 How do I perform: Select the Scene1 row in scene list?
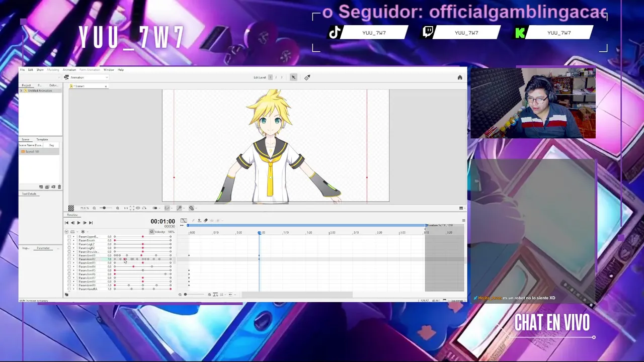pyautogui.click(x=40, y=151)
